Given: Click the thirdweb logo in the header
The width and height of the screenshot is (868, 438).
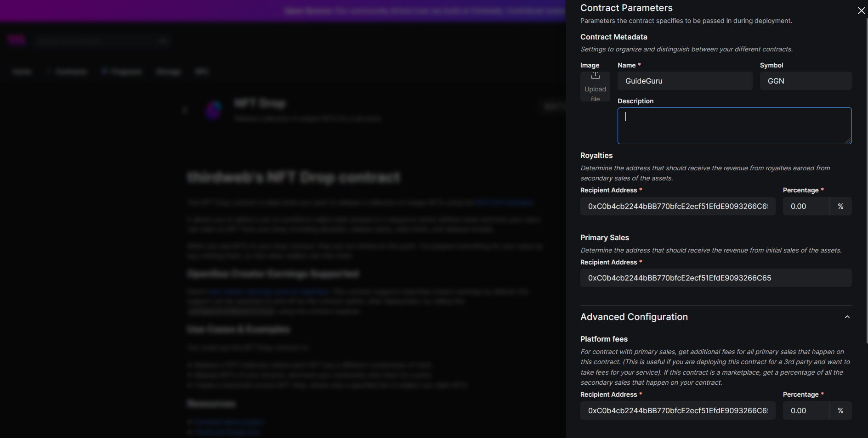Looking at the screenshot, I should pyautogui.click(x=17, y=40).
